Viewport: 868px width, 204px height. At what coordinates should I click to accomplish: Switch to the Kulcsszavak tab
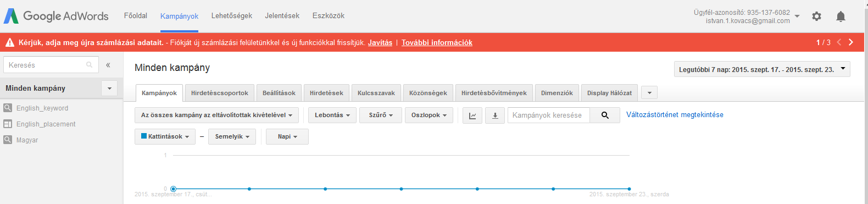click(376, 93)
